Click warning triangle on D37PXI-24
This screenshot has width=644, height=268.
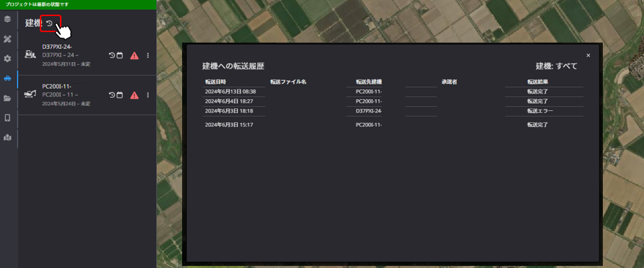coord(134,56)
